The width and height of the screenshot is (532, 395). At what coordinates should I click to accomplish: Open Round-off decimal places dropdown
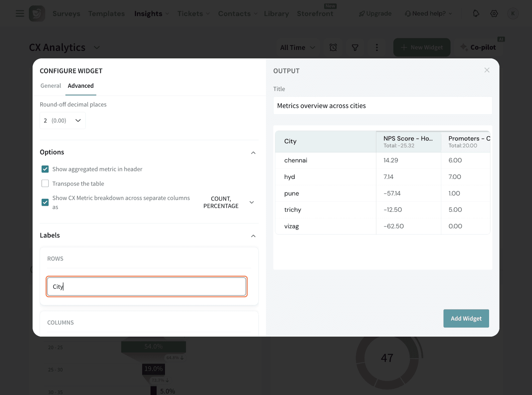coord(63,120)
